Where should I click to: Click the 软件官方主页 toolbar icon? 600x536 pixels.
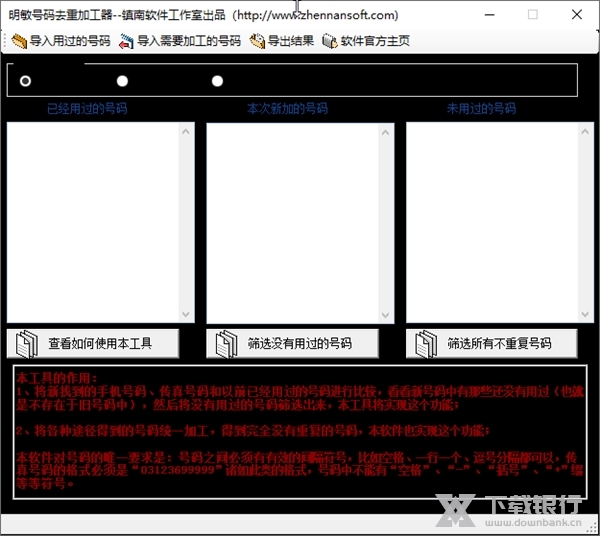tap(330, 41)
